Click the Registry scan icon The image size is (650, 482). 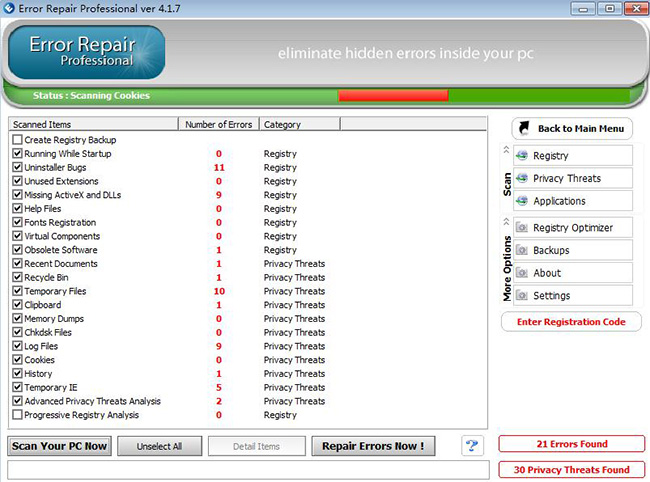(522, 155)
